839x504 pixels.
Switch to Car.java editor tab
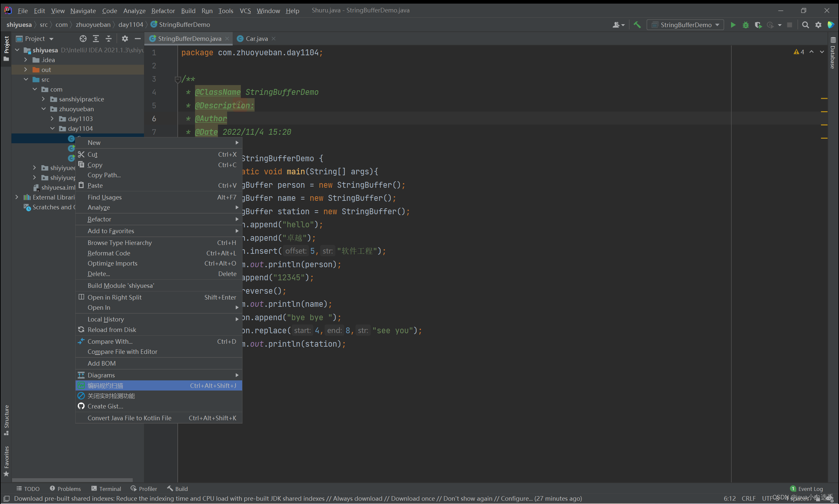(x=256, y=39)
